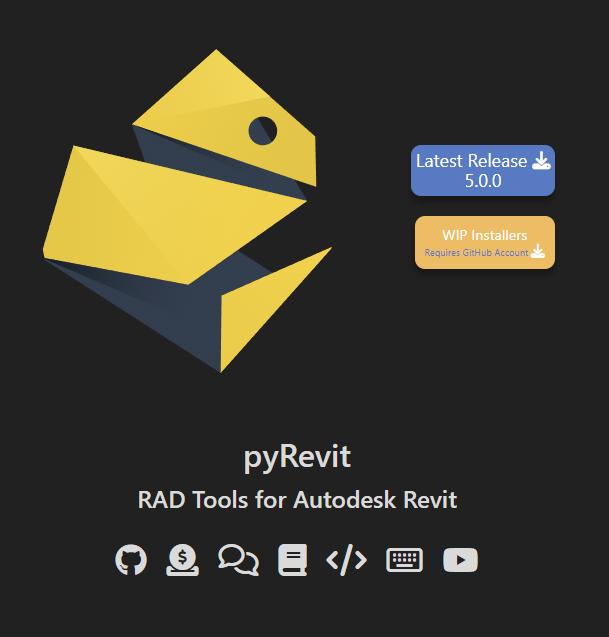Image resolution: width=609 pixels, height=637 pixels.
Task: Click download icon on WIP Installers button
Action: (x=538, y=252)
